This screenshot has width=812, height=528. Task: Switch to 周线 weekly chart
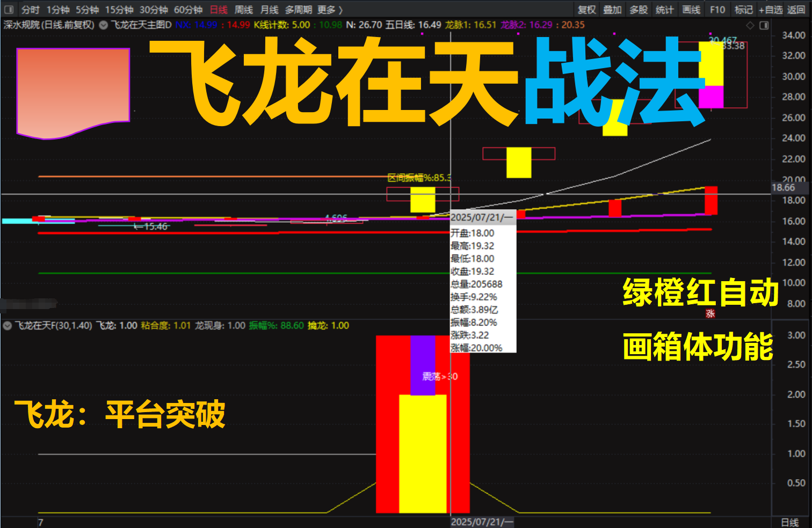coord(243,10)
